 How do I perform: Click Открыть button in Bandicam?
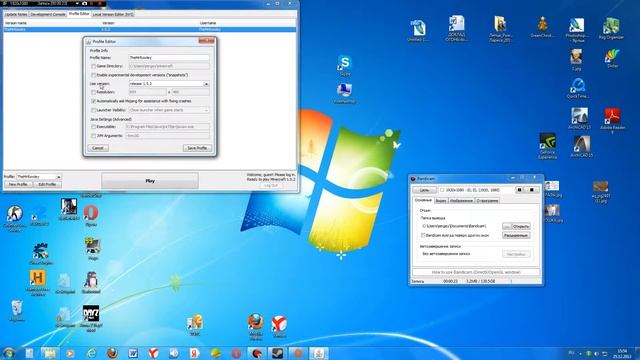click(521, 226)
